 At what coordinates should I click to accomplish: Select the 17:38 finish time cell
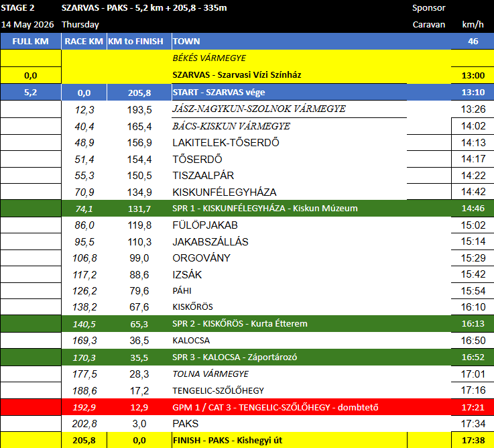coord(472,440)
